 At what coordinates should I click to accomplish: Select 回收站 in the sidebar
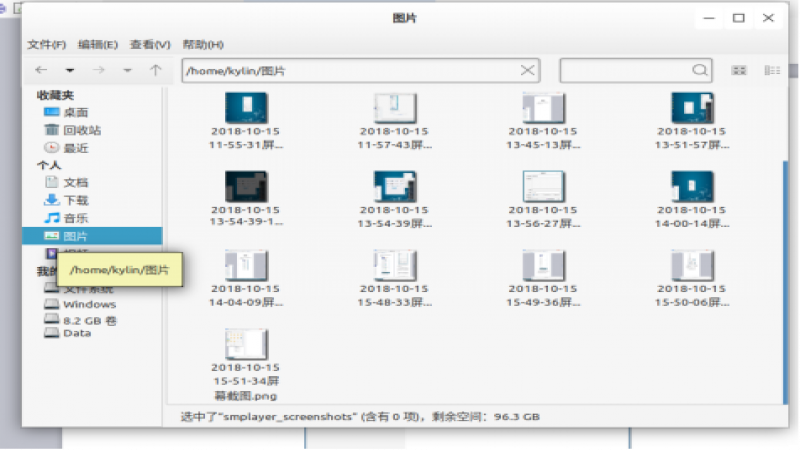tap(81, 130)
